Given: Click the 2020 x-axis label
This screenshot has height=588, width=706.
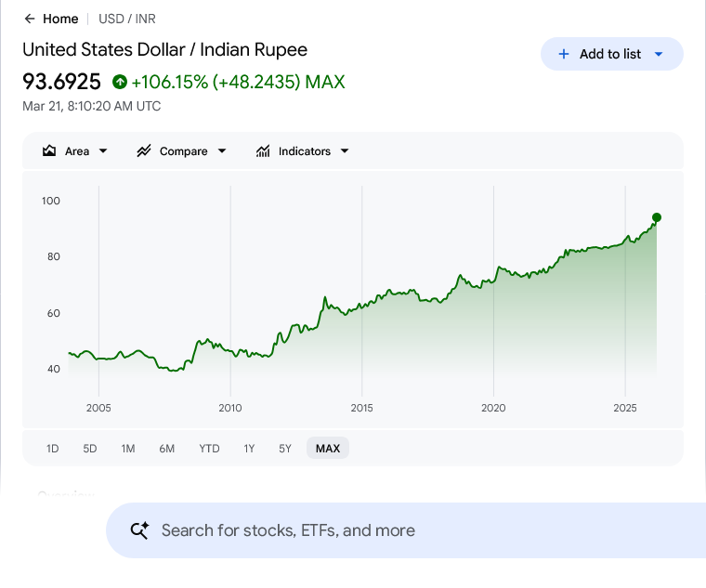Looking at the screenshot, I should tap(493, 408).
